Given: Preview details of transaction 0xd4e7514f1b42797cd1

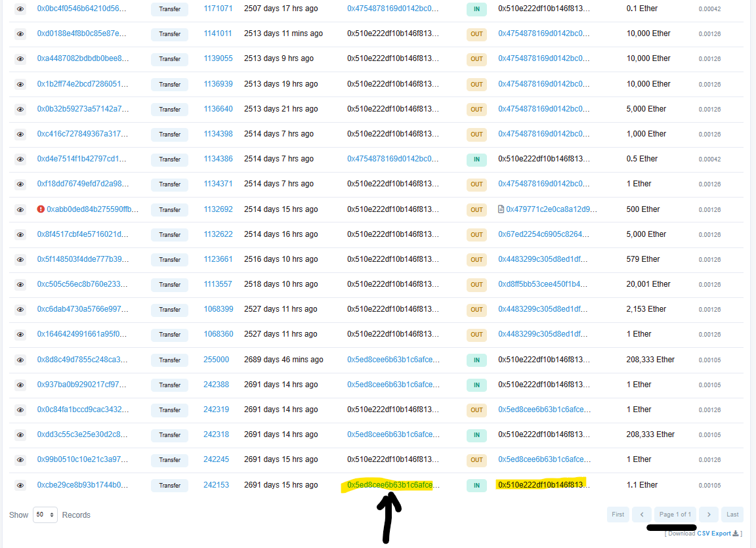Looking at the screenshot, I should 20,159.
